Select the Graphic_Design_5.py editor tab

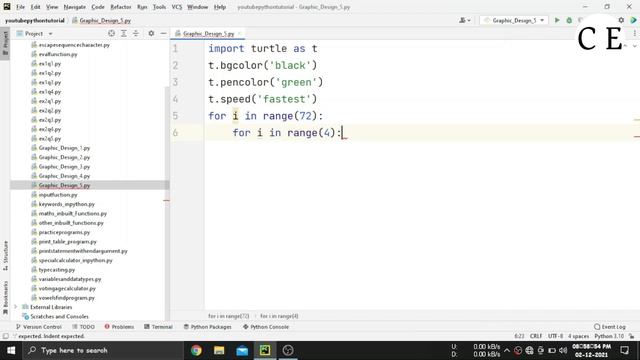[x=208, y=33]
